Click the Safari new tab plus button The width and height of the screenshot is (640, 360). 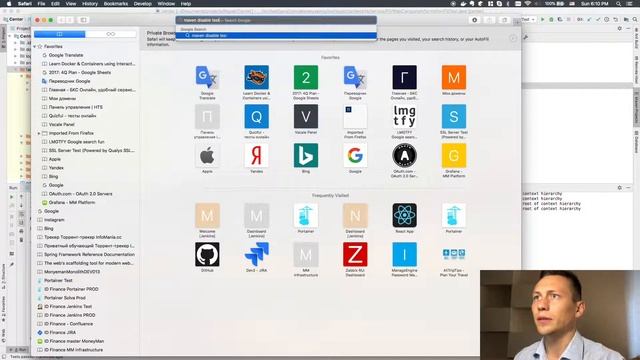pyautogui.click(x=517, y=22)
